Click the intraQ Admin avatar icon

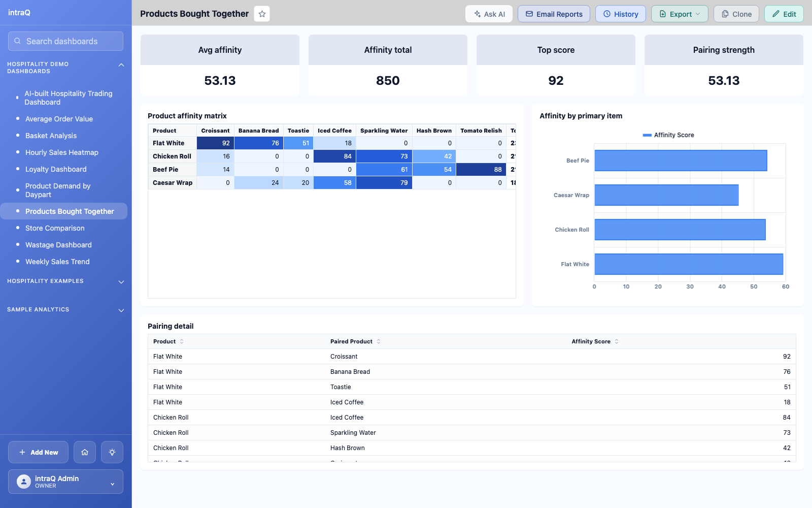(x=24, y=482)
